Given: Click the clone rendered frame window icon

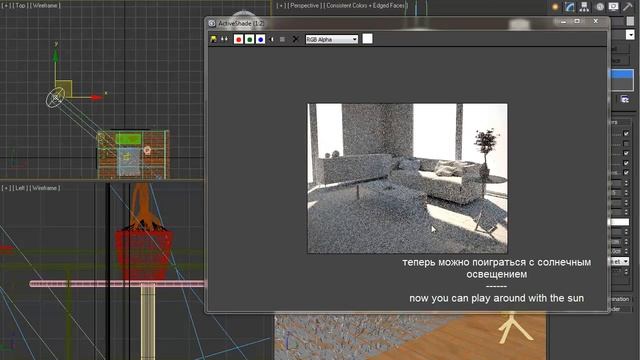Looking at the screenshot, I should point(224,39).
